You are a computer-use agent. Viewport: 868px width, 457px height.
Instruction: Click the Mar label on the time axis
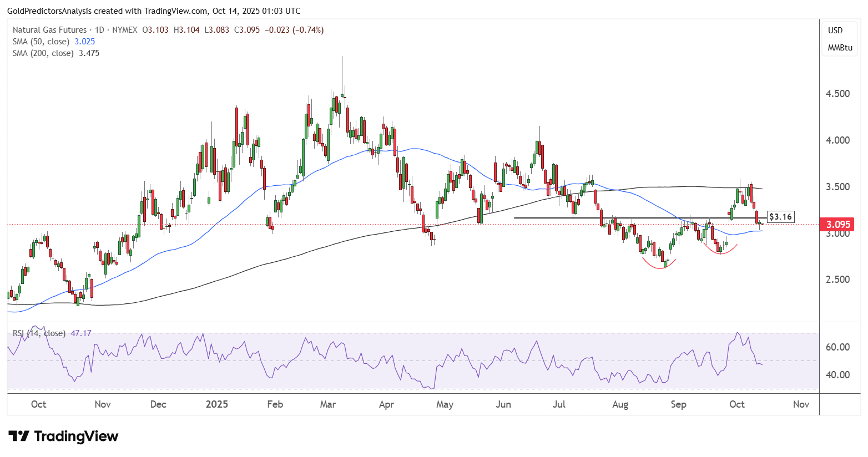[328, 404]
